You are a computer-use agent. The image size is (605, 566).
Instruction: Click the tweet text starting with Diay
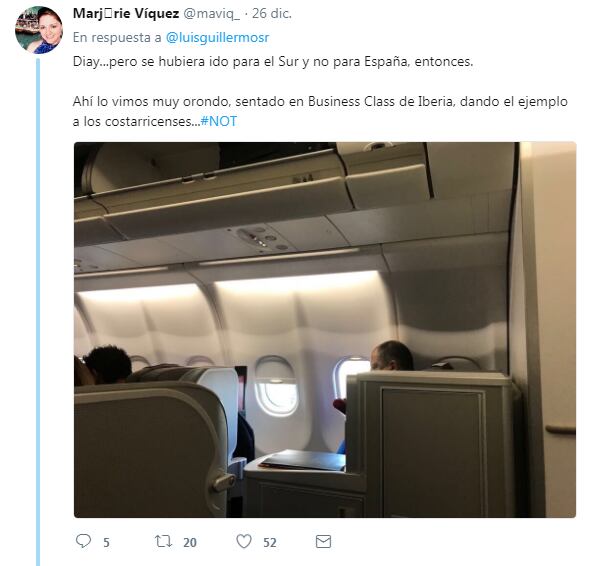[273, 62]
